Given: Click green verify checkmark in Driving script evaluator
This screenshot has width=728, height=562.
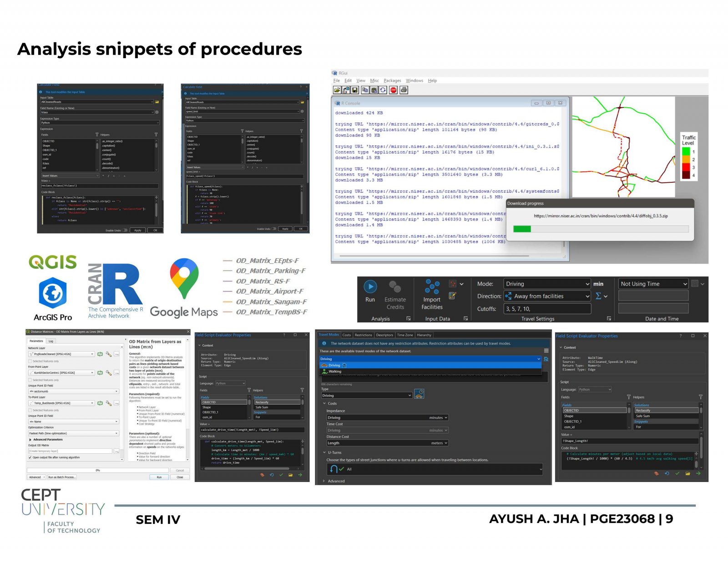Looking at the screenshot, I should click(x=281, y=475).
